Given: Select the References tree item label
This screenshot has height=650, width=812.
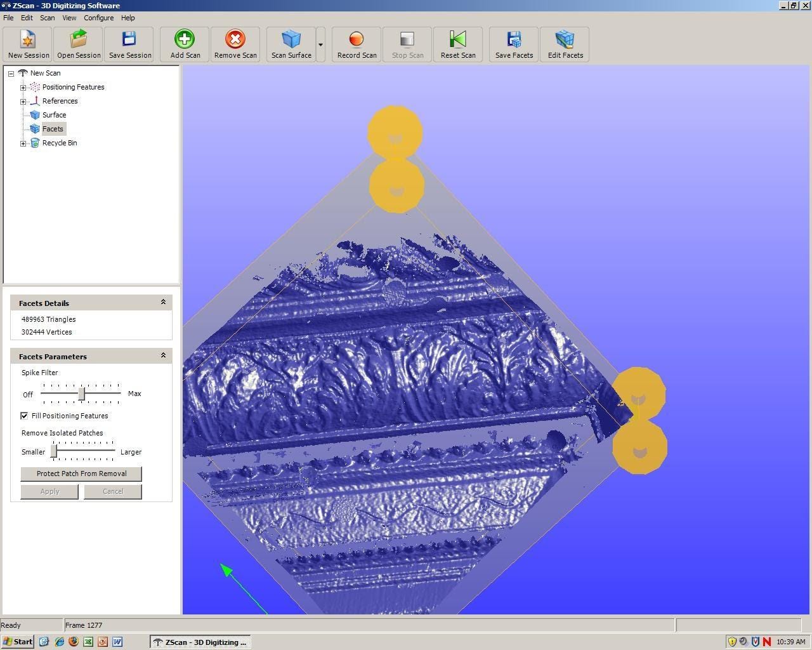Looking at the screenshot, I should click(x=60, y=101).
